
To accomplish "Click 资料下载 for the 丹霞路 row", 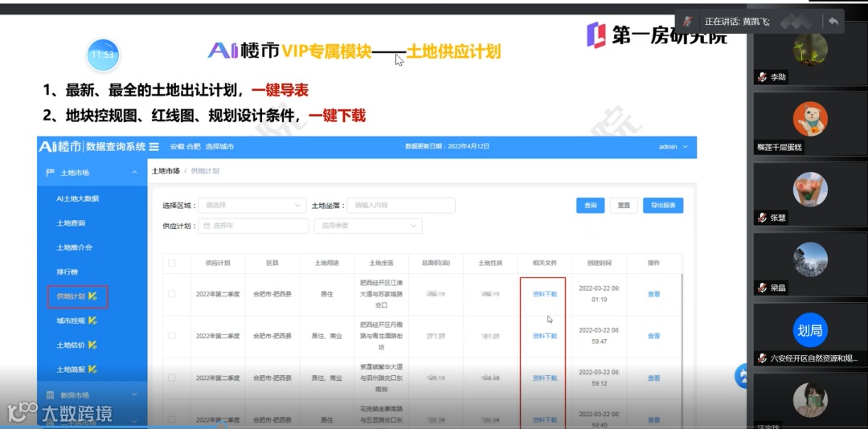I will [545, 336].
